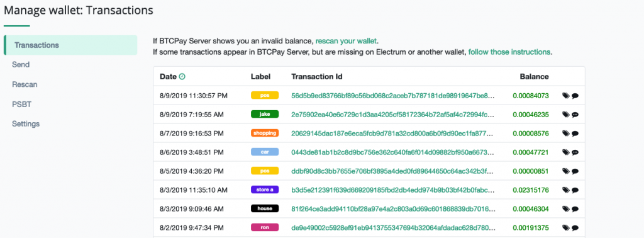Viewport: 644px width, 238px height.
Task: Click the comment icon for the shopping transaction
Action: (575, 133)
